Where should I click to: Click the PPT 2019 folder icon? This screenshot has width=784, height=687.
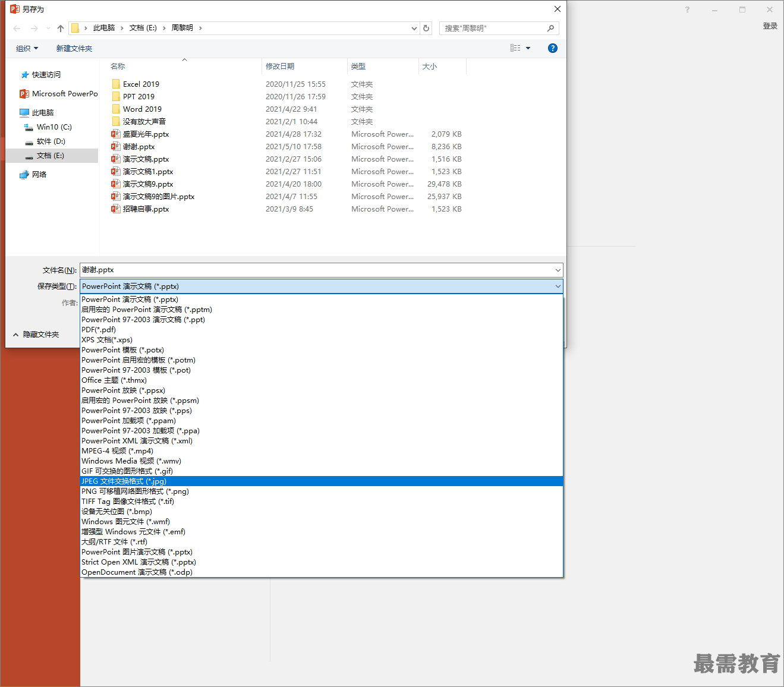[x=116, y=96]
